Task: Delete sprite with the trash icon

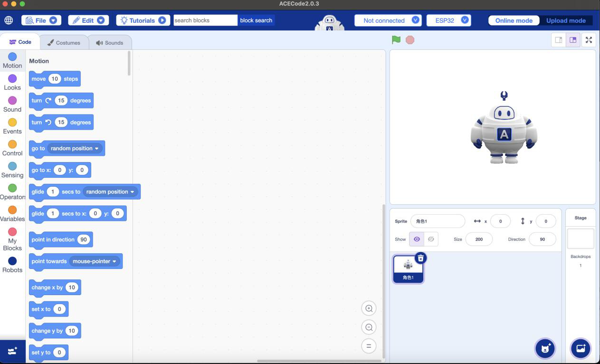Action: pyautogui.click(x=420, y=258)
